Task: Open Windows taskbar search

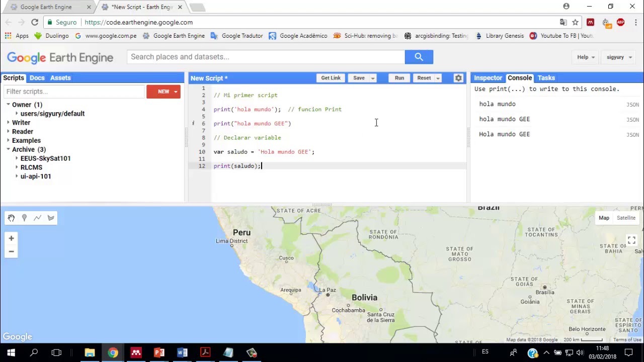Action: pyautogui.click(x=34, y=353)
